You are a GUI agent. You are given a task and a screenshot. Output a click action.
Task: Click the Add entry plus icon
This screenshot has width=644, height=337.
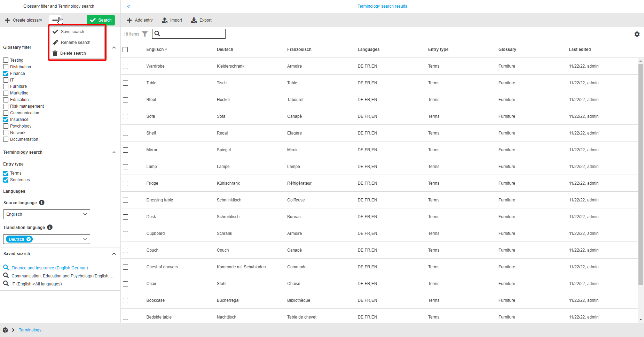click(129, 20)
